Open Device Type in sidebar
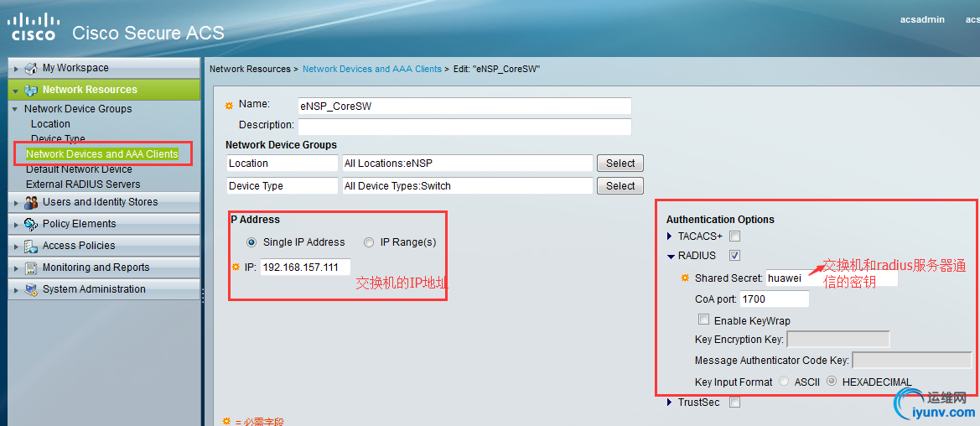Image resolution: width=980 pixels, height=426 pixels. click(58, 139)
